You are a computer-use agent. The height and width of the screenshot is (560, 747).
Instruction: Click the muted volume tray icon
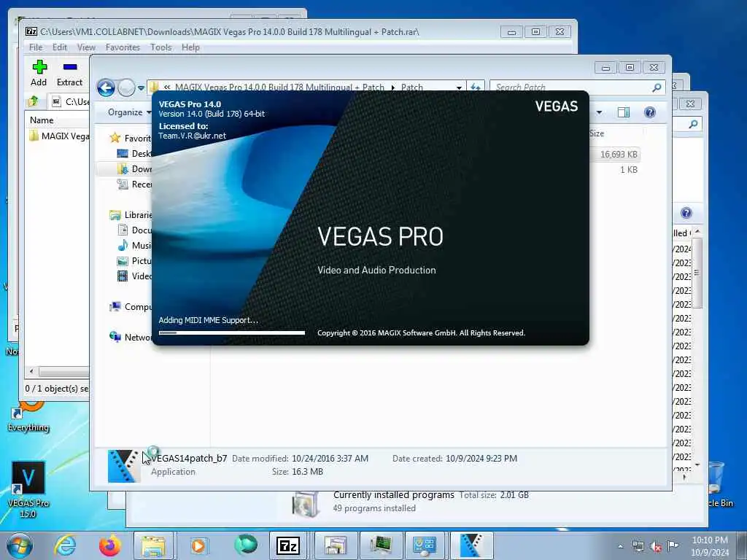pos(656,547)
